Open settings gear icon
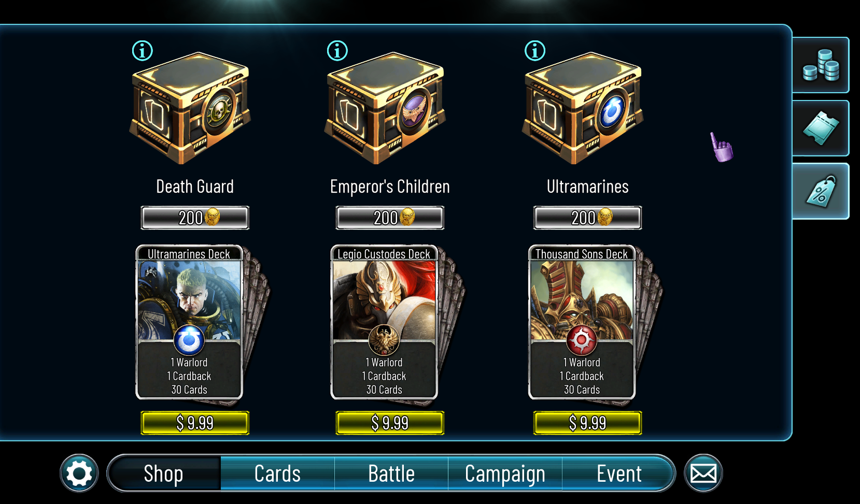Screen dimensions: 860x504 (x=79, y=473)
